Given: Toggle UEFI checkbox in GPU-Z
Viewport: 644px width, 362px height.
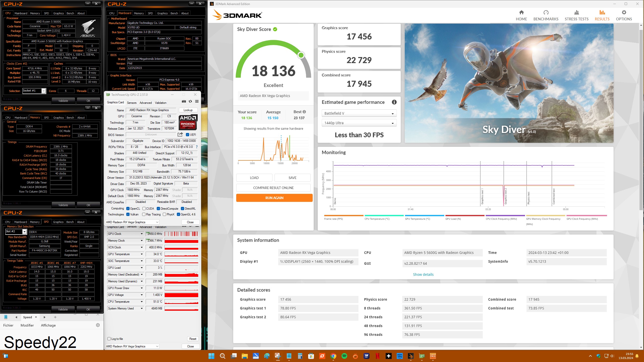Looking at the screenshot, I should (x=187, y=135).
